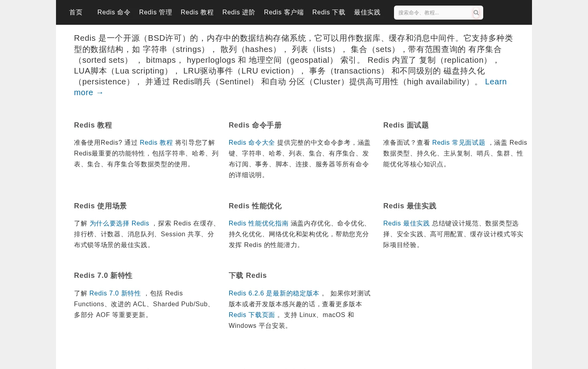Open the Redis 7.0 新特性 link

115,293
